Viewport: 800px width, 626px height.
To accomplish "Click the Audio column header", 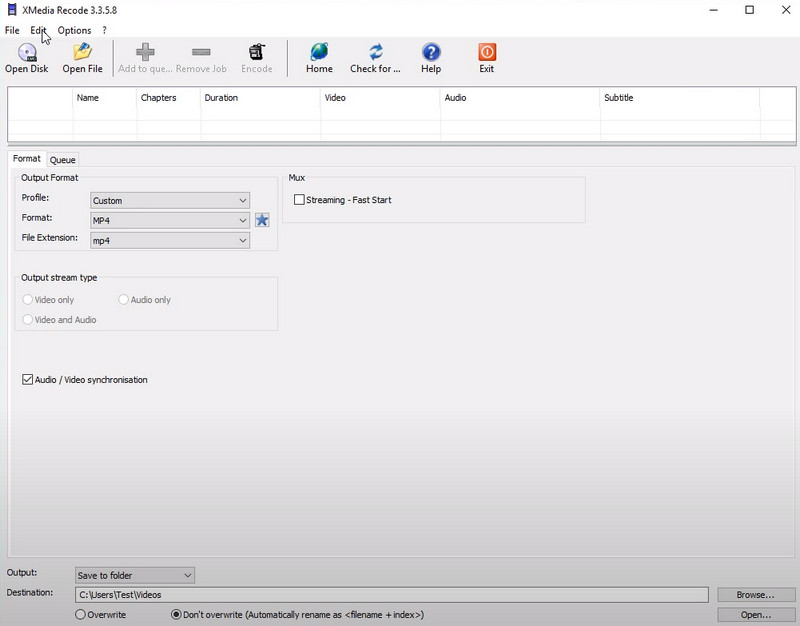I will pyautogui.click(x=520, y=97).
